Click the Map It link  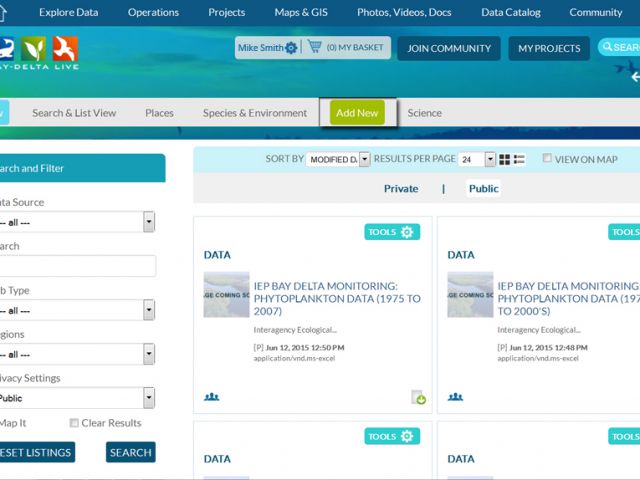[13, 423]
